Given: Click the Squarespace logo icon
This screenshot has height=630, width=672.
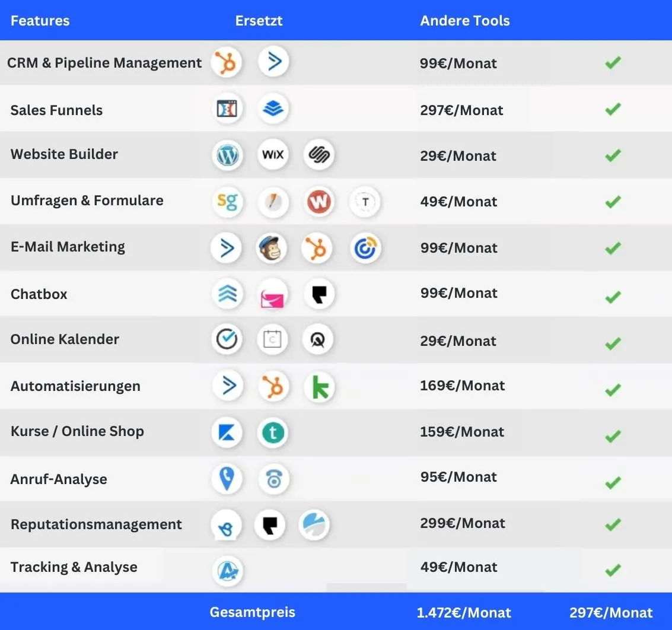Looking at the screenshot, I should coord(319,155).
